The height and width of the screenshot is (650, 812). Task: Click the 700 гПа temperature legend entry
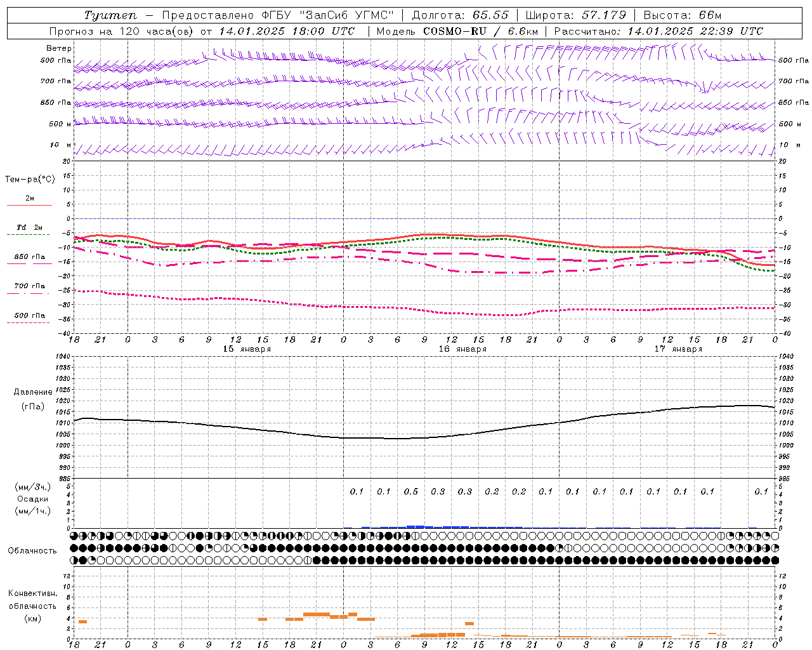tap(30, 286)
